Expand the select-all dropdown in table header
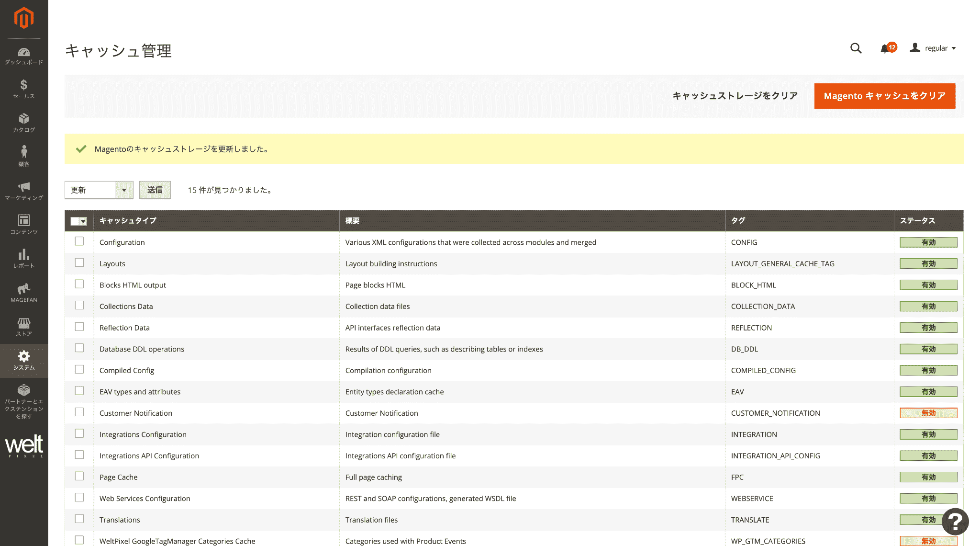Screen dimensions: 980x546 83,221
